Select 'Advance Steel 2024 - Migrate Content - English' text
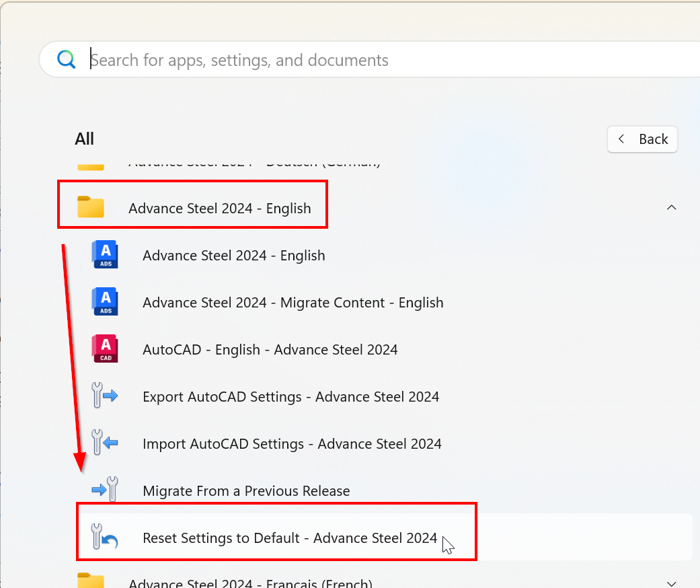Image resolution: width=700 pixels, height=588 pixels. pyautogui.click(x=293, y=303)
